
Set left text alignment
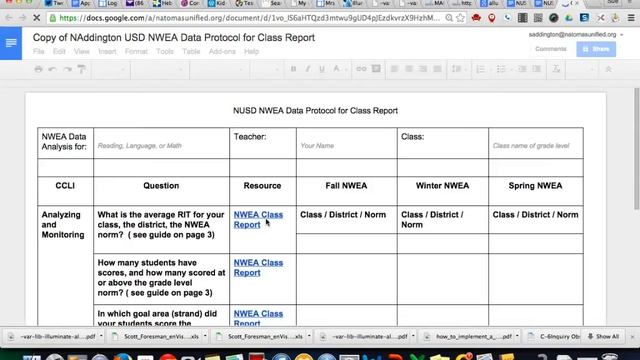coord(394,69)
